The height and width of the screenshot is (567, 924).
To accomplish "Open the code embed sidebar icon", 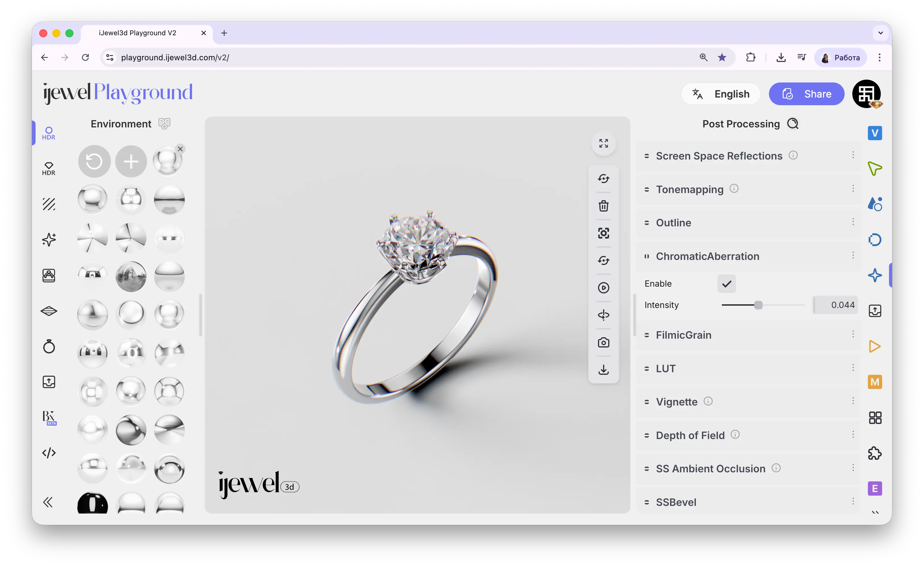I will (x=49, y=453).
